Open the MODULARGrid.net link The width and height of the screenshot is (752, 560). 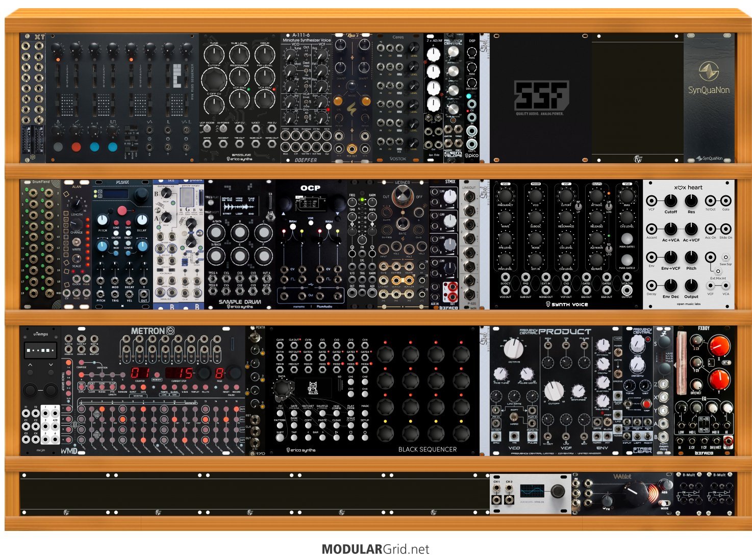click(375, 549)
